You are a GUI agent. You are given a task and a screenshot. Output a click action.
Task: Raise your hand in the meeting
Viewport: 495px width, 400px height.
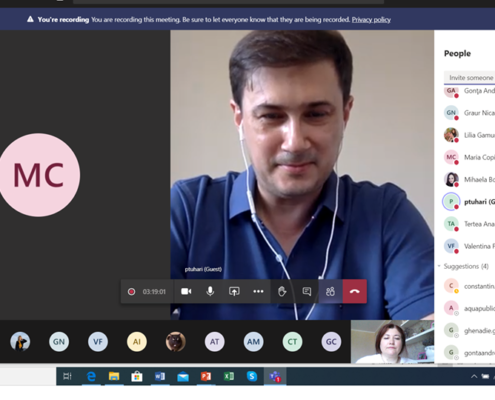[x=282, y=292]
